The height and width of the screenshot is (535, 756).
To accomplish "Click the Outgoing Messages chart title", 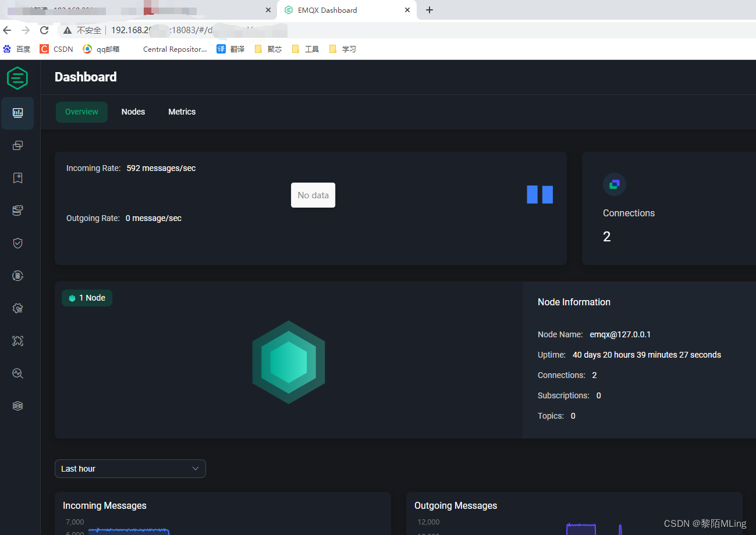I will (456, 505).
